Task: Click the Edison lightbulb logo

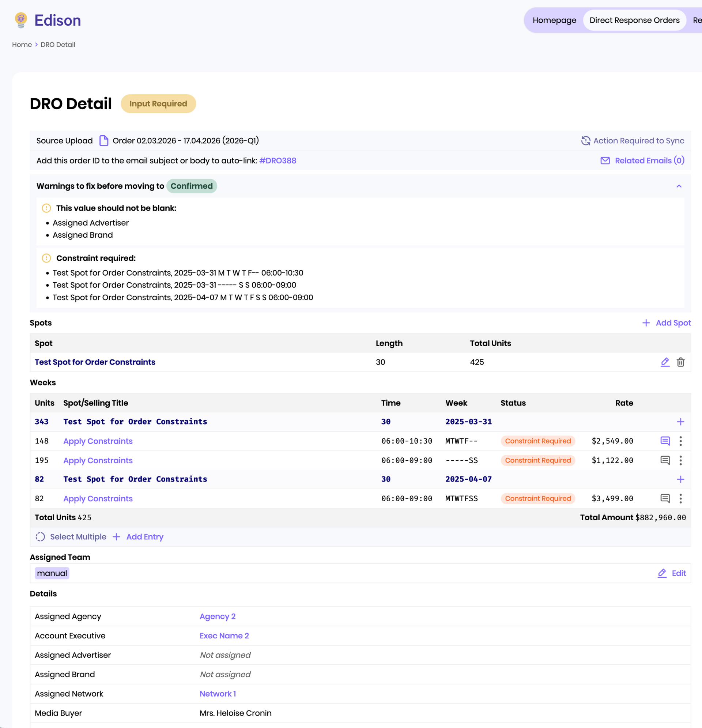Action: 20,20
